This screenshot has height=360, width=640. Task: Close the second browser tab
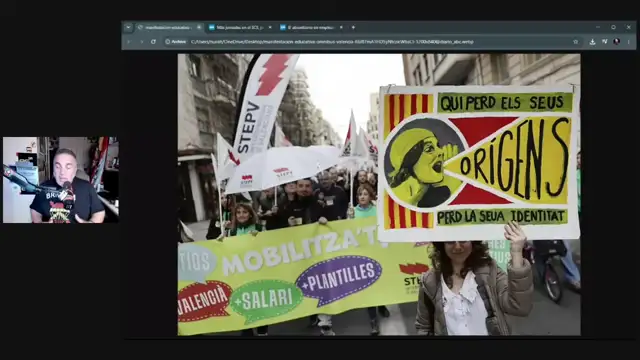pos(270,27)
